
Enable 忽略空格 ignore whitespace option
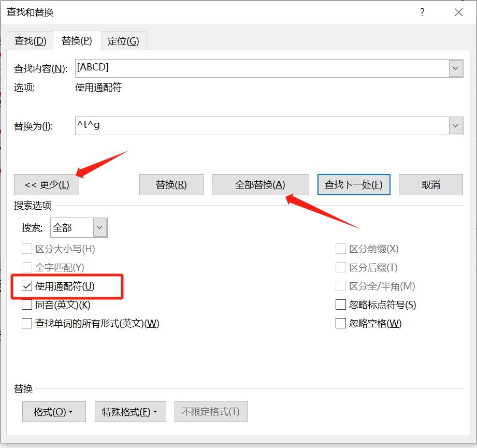(340, 323)
